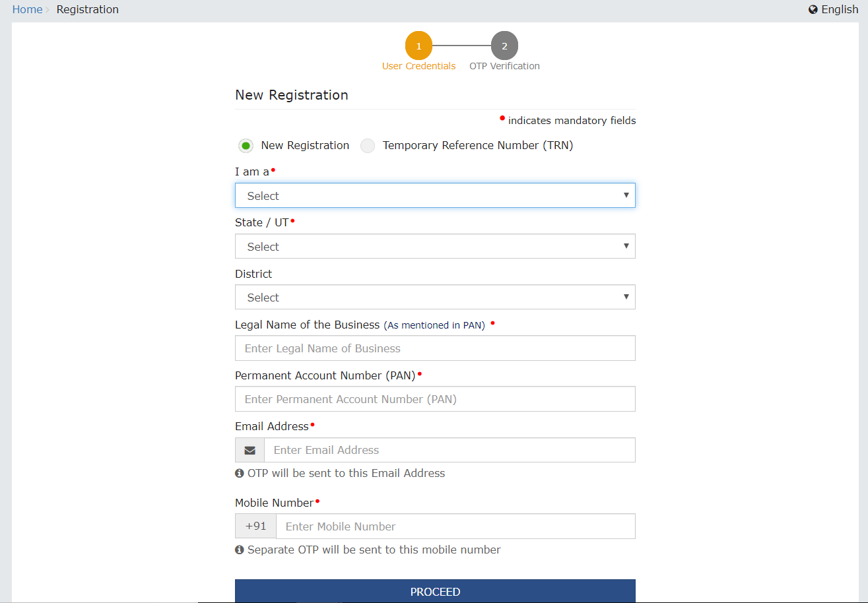Viewport: 868px width, 603px height.
Task: Click the 'Legal Name of the Business' label
Action: pyautogui.click(x=308, y=325)
